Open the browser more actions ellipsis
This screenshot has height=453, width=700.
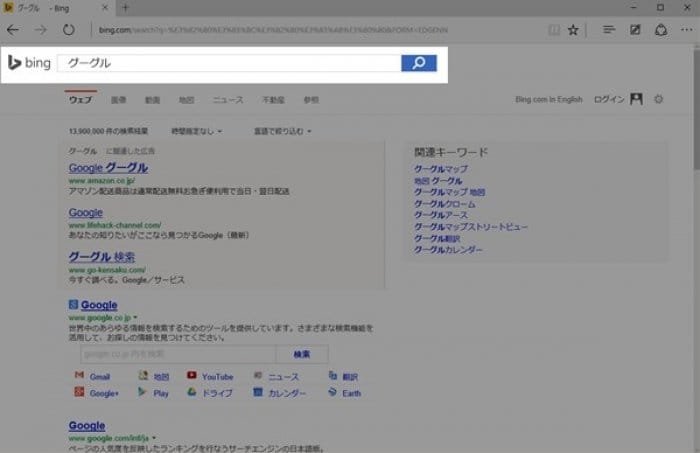(x=687, y=29)
